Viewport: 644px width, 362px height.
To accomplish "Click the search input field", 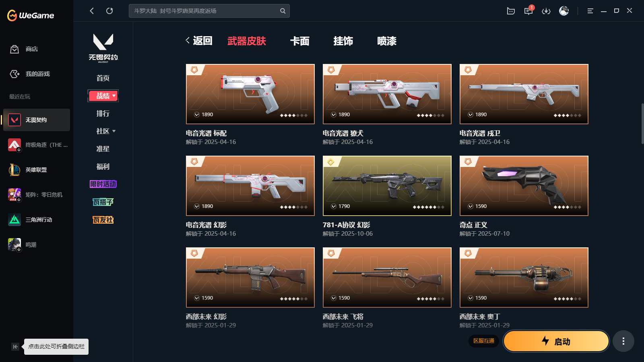I will click(205, 11).
